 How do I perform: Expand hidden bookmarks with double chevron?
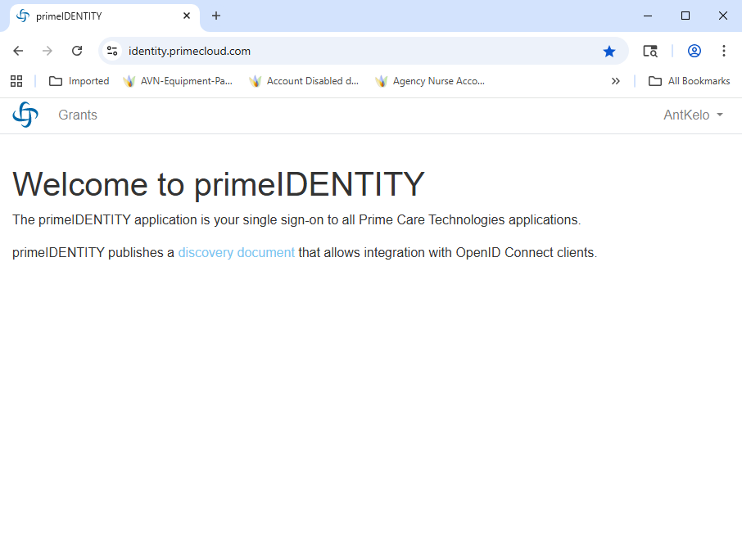pyautogui.click(x=615, y=81)
